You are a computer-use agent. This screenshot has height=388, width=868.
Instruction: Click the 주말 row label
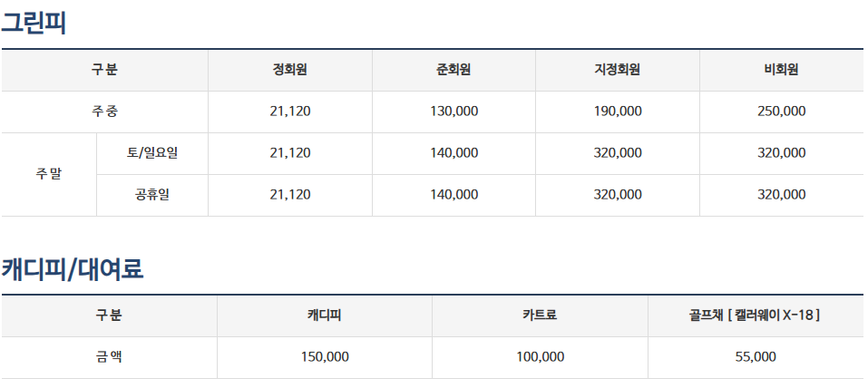click(49, 174)
